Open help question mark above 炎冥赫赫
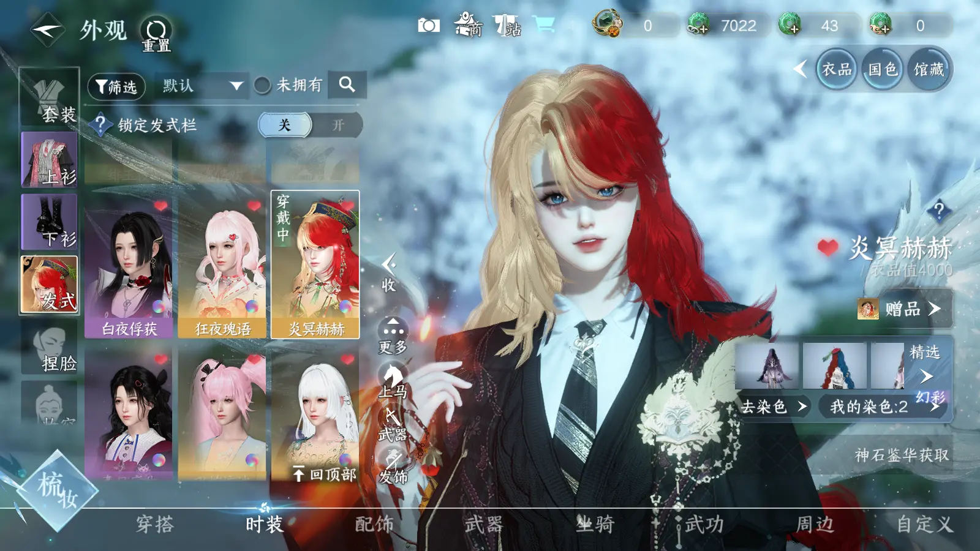This screenshot has width=980, height=551. click(938, 211)
